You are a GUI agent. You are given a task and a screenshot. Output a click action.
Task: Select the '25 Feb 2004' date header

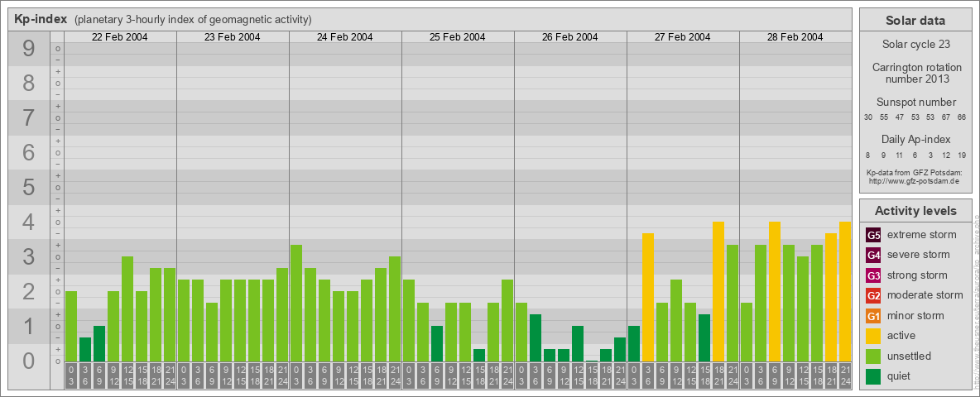tap(458, 37)
